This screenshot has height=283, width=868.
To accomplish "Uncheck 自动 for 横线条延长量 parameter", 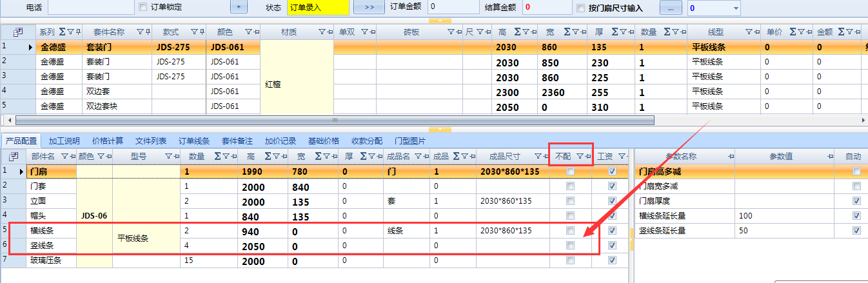I will 856,215.
